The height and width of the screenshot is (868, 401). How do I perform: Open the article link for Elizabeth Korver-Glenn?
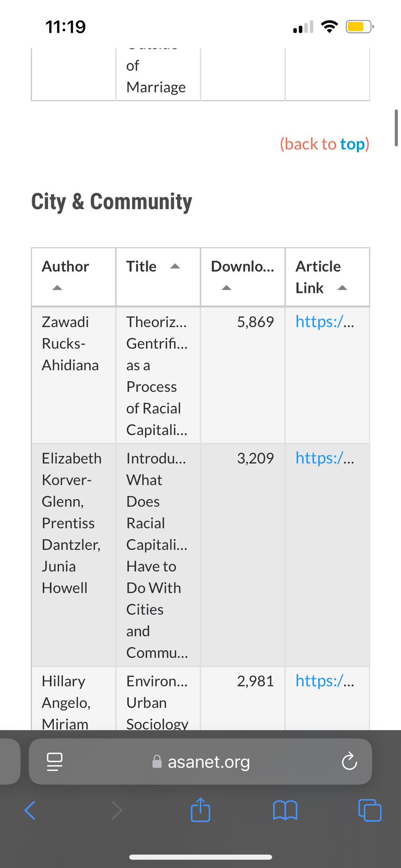click(325, 458)
